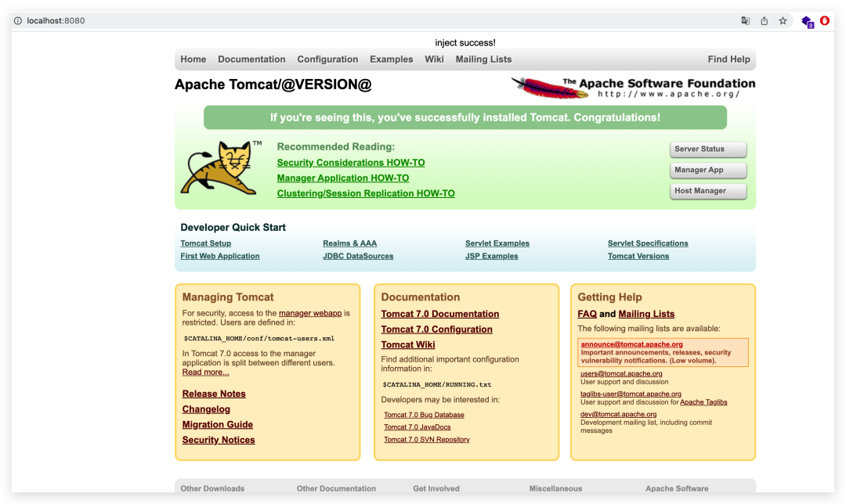
Task: Open the Configuration navigation item
Action: (x=327, y=59)
